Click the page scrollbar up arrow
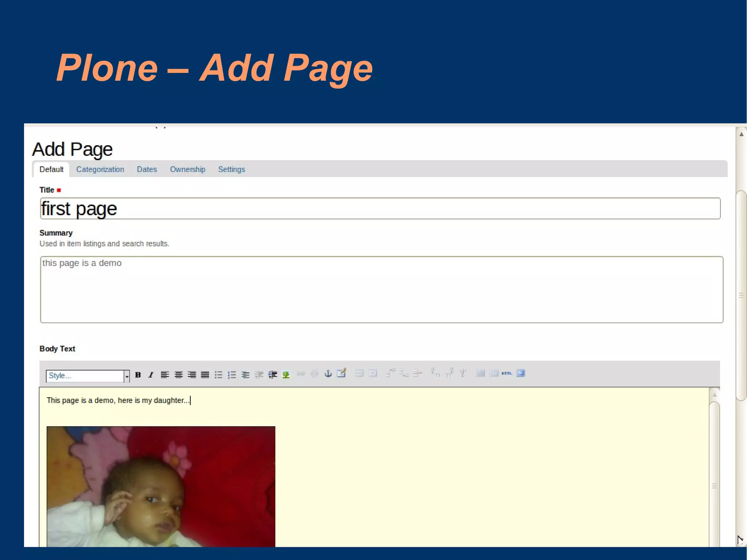The height and width of the screenshot is (560, 747). pyautogui.click(x=741, y=134)
